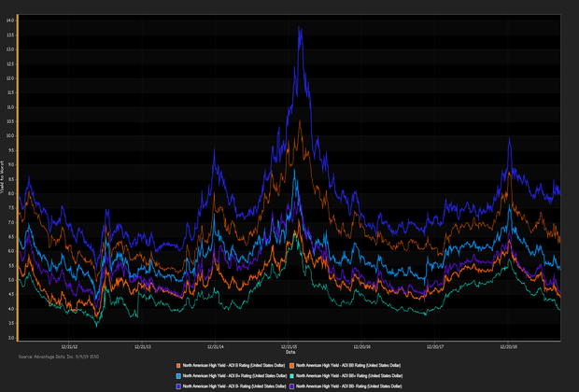Click the 12/21/14 date axis label
This screenshot has height=392, width=579.
[216, 347]
